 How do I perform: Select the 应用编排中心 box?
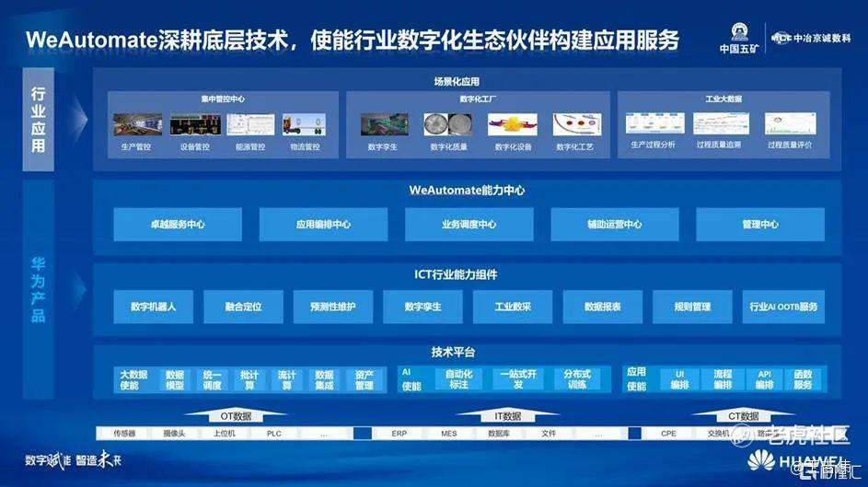click(x=323, y=224)
